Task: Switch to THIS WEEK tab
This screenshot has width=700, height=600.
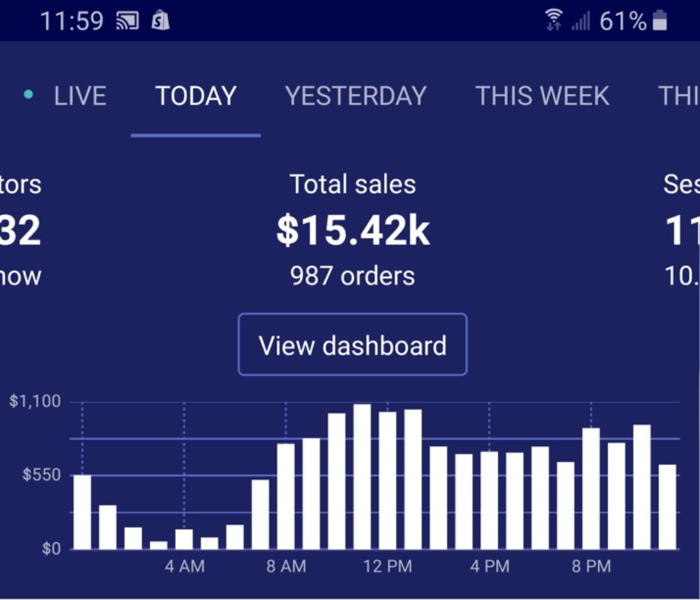Action: pos(542,96)
